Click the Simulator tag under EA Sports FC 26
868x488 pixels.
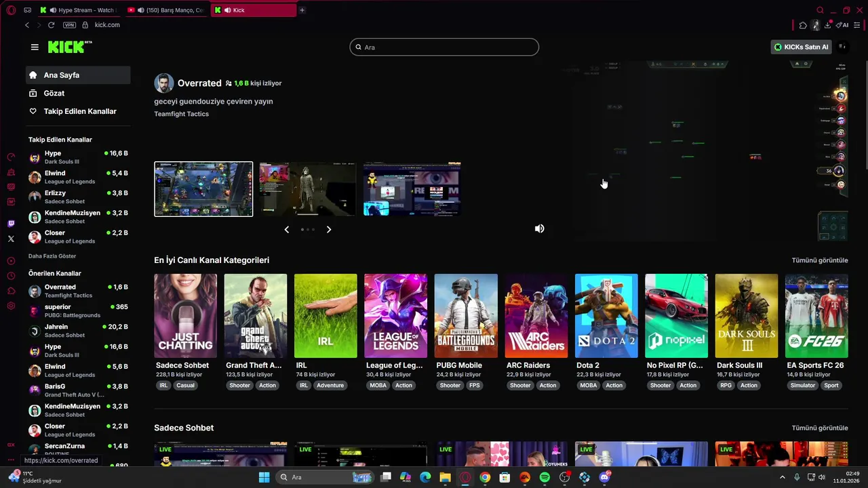(802, 385)
